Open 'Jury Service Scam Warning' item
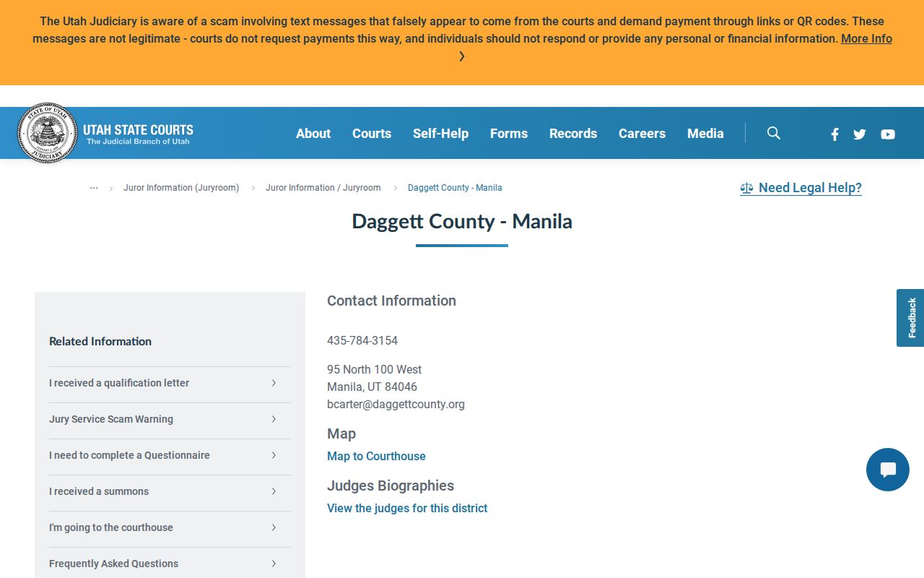924x578 pixels. 170,419
